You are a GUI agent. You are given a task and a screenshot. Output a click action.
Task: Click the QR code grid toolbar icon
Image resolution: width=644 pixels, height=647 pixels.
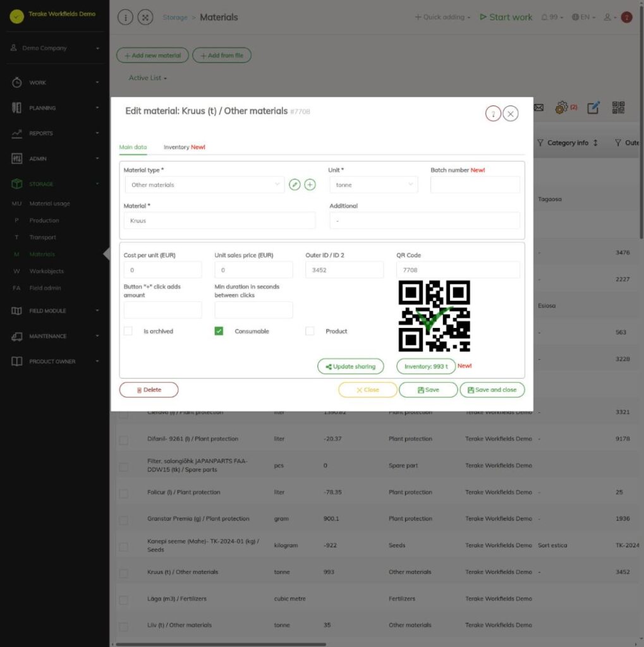tap(618, 107)
